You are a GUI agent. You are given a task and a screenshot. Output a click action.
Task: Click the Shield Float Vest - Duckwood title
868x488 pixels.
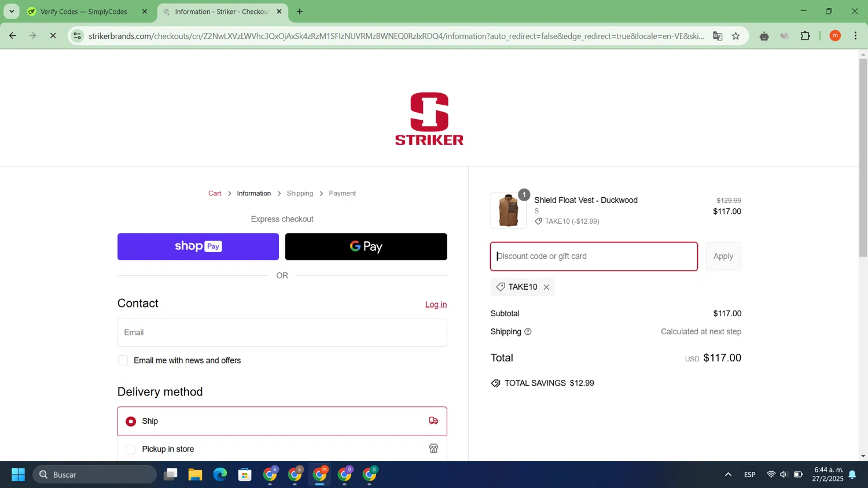[x=586, y=200]
